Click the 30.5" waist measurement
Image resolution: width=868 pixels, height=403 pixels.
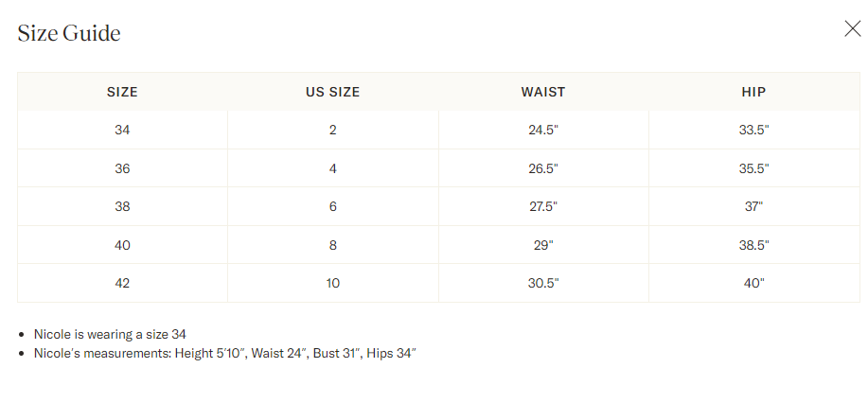(x=543, y=283)
